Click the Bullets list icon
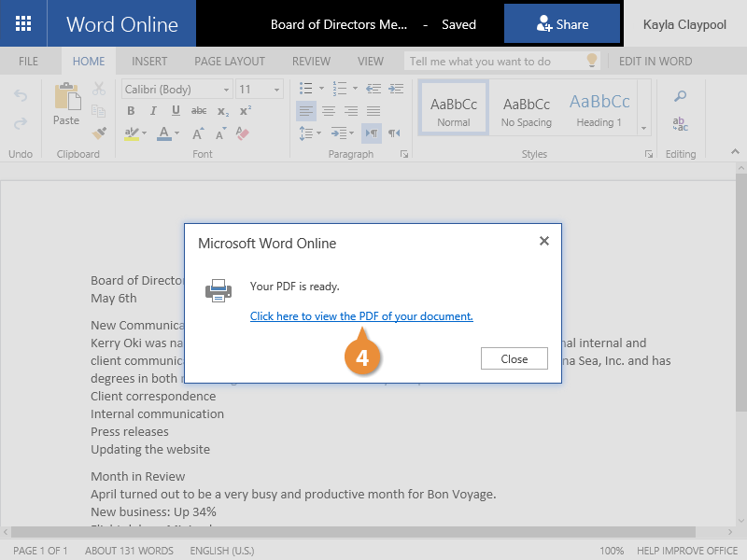The height and width of the screenshot is (560, 747). point(304,89)
